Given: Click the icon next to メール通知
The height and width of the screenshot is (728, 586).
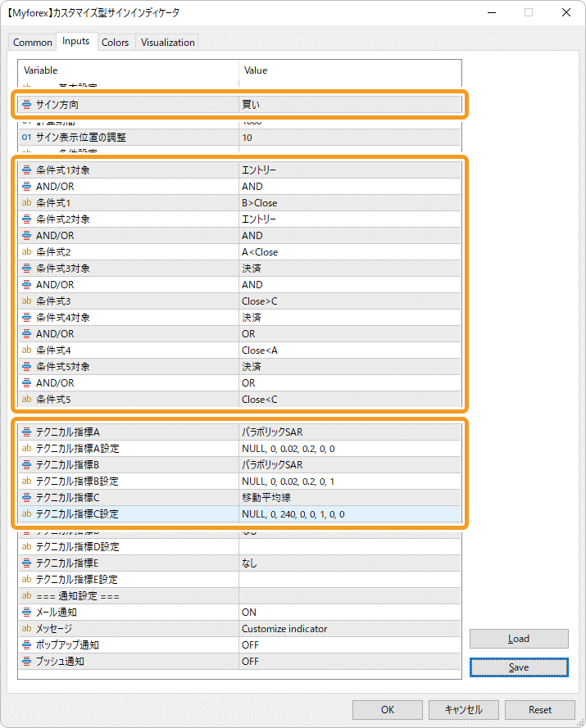Looking at the screenshot, I should pyautogui.click(x=26, y=612).
